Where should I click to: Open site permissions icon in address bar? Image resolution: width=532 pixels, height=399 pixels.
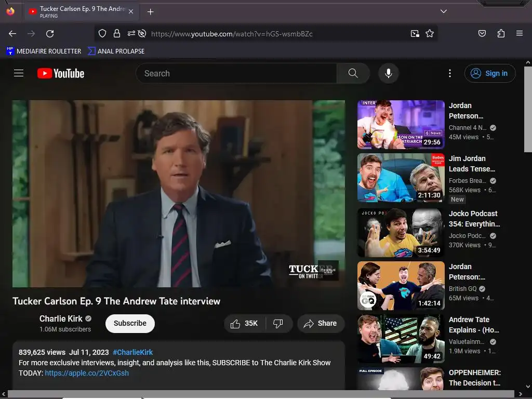pyautogui.click(x=131, y=33)
